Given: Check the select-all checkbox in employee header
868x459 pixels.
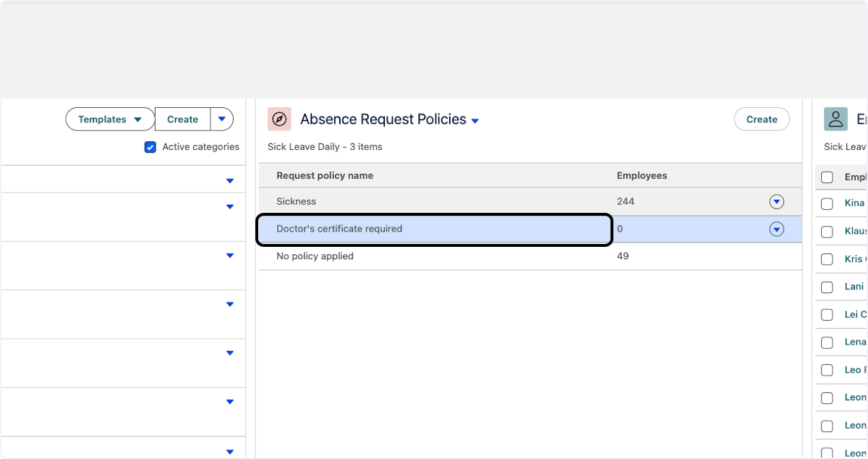Looking at the screenshot, I should 827,177.
